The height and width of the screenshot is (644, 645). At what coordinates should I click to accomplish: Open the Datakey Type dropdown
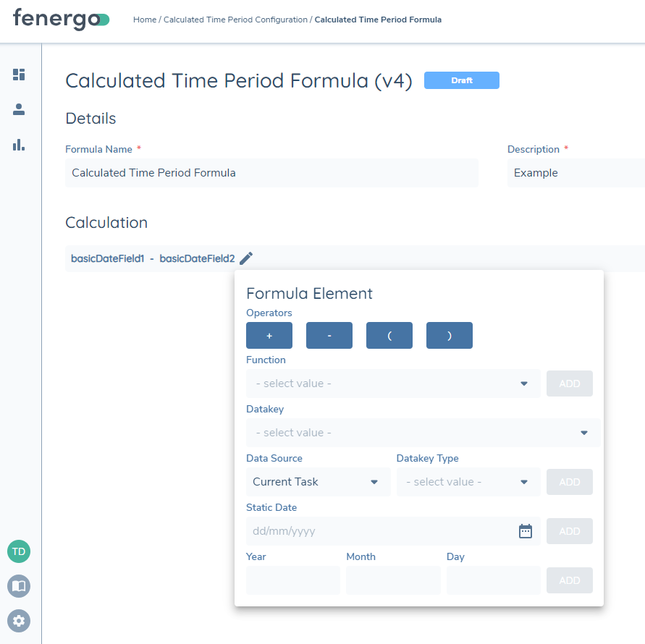468,482
